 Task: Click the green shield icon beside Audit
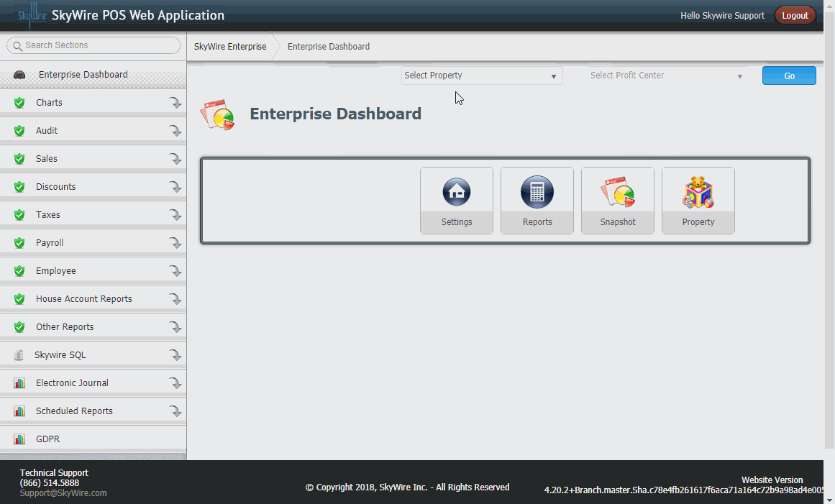click(19, 131)
